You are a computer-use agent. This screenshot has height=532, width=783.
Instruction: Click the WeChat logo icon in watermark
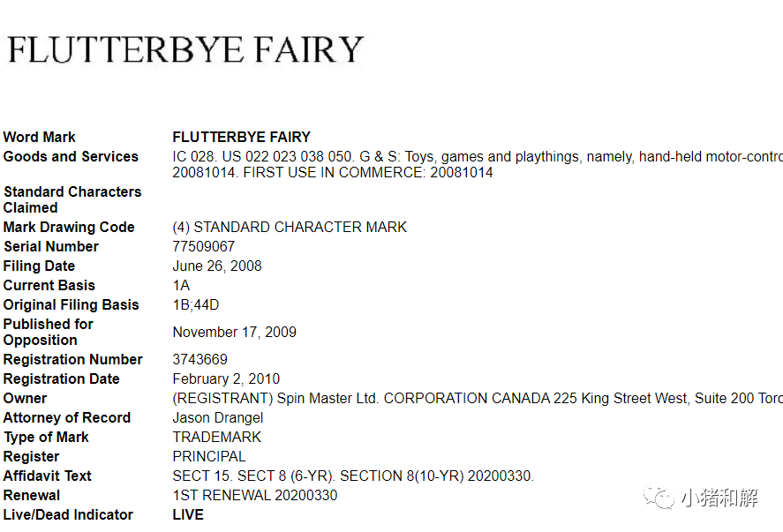[x=659, y=498]
